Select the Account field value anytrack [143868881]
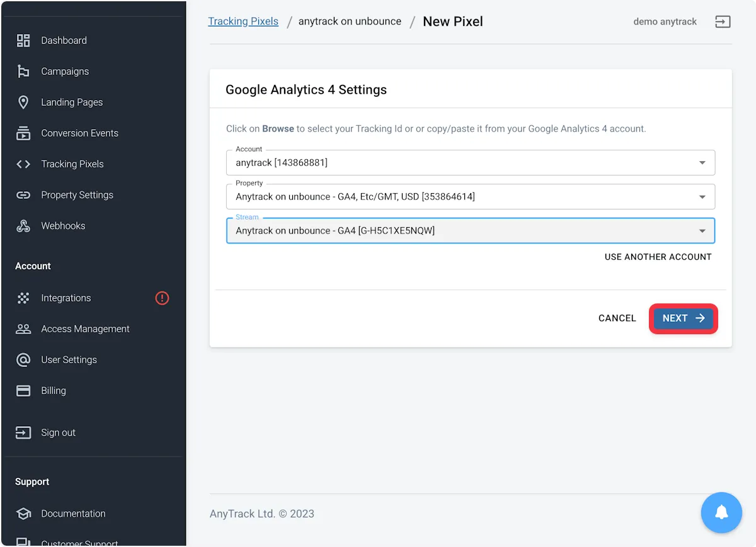This screenshot has width=756, height=547. pos(282,162)
